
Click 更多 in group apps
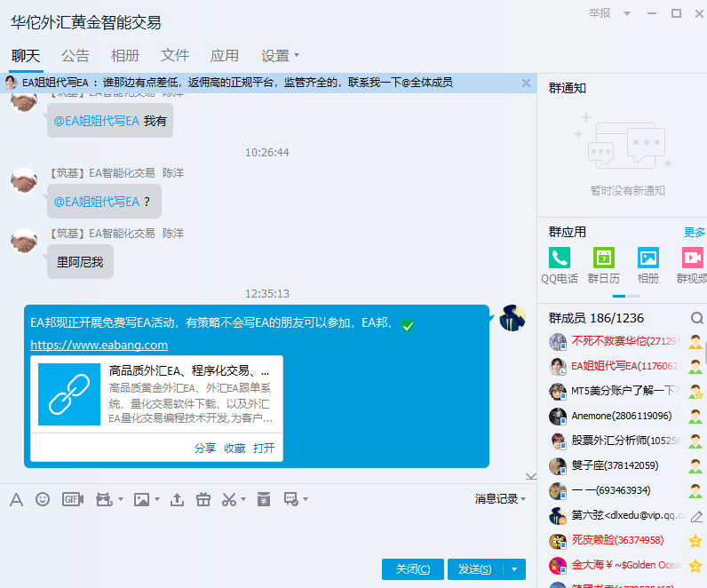point(694,232)
